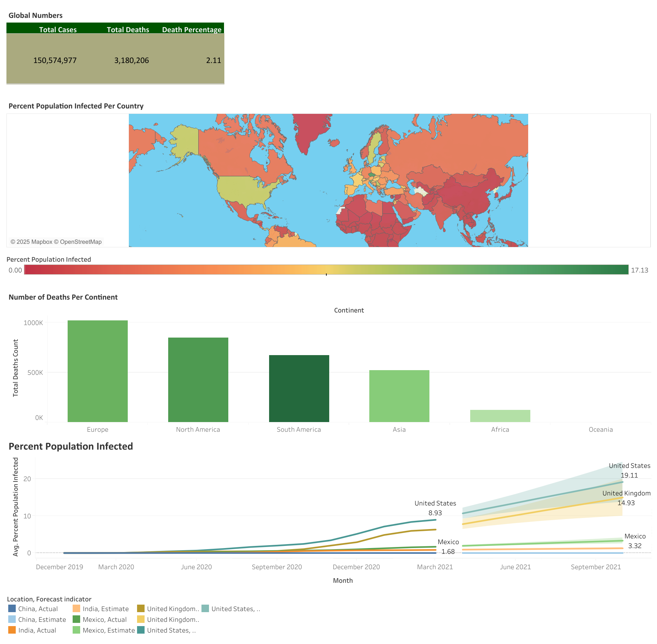Select the 150,574,977 total cases value
657x644 pixels.
pyautogui.click(x=55, y=60)
